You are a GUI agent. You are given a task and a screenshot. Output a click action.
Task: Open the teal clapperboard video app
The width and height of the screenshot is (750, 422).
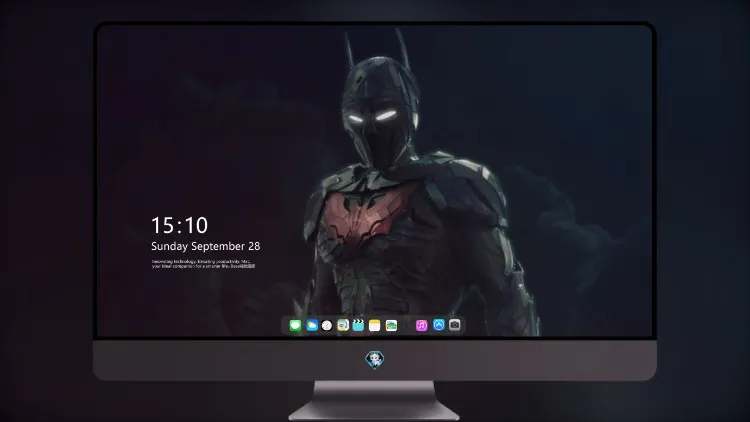pyautogui.click(x=358, y=325)
